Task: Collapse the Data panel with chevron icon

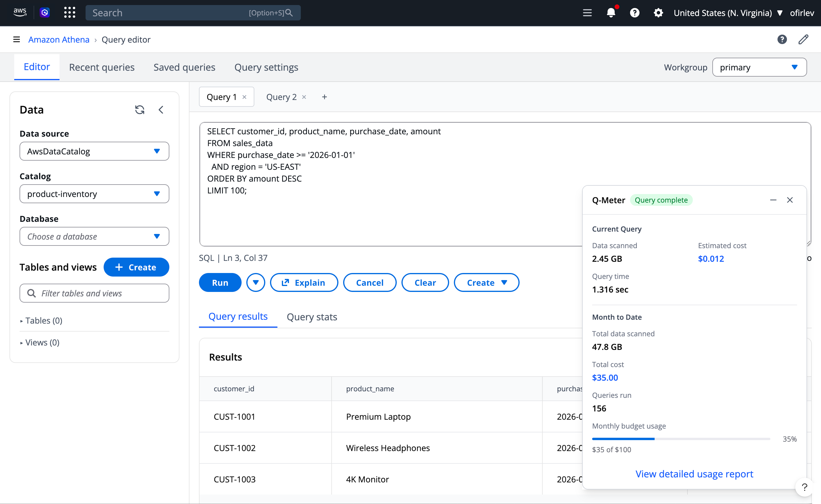Action: [x=161, y=110]
